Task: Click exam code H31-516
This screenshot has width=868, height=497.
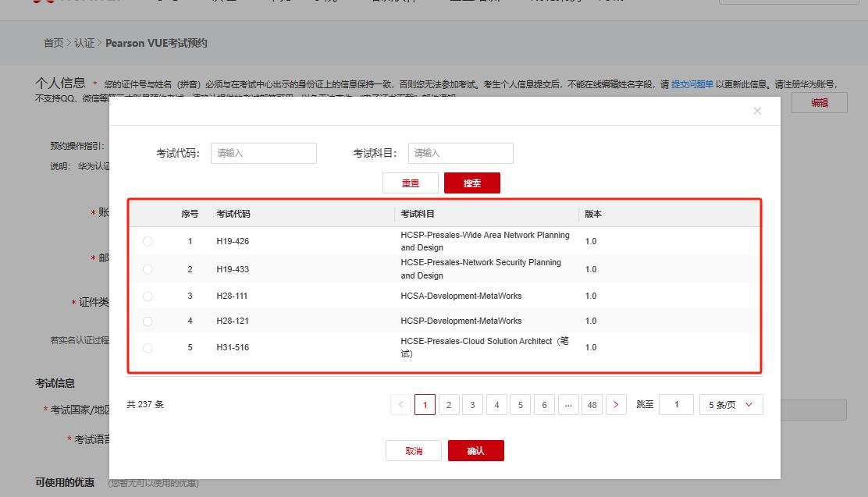Action: (233, 347)
